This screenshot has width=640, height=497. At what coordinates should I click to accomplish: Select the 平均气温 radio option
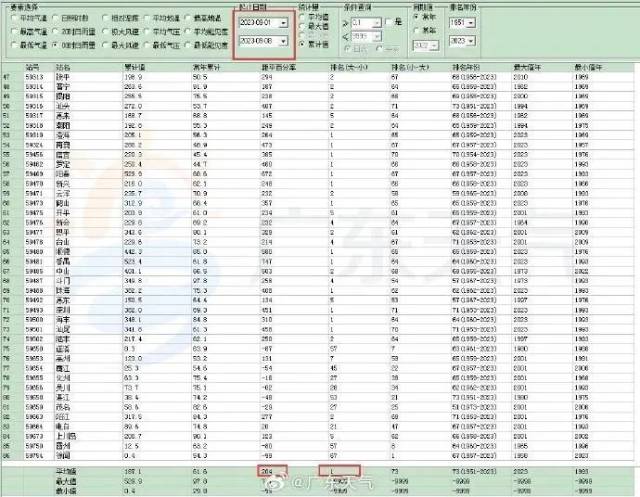[15, 18]
